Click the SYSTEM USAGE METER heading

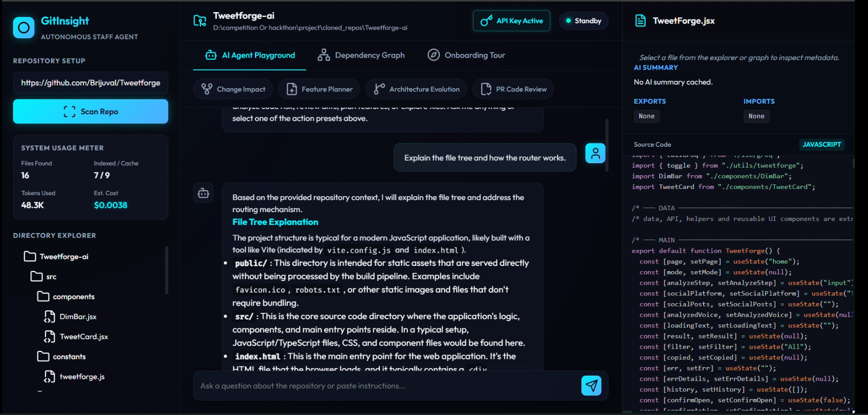tap(63, 148)
